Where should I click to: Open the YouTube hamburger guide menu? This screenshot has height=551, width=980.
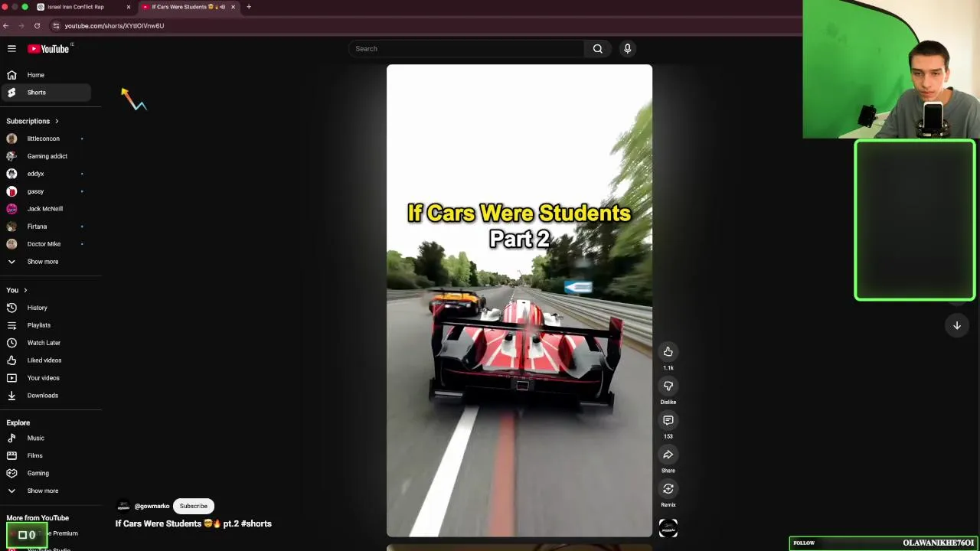(11, 49)
